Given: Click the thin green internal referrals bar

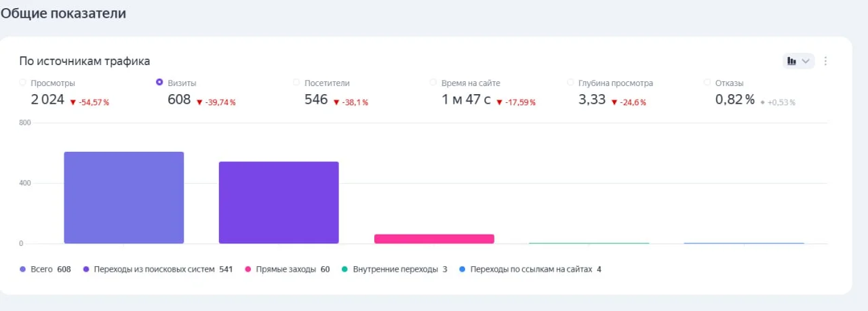Looking at the screenshot, I should [x=589, y=243].
